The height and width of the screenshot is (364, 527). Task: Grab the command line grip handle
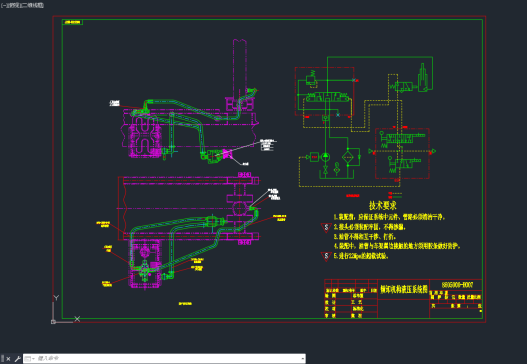pyautogui.click(x=3, y=359)
